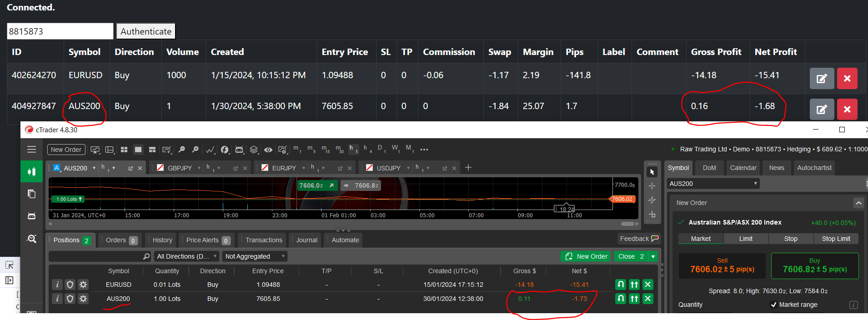The width and height of the screenshot is (868, 320).
Task: Open the EURJPY tab symbol dropdown
Action: click(303, 168)
